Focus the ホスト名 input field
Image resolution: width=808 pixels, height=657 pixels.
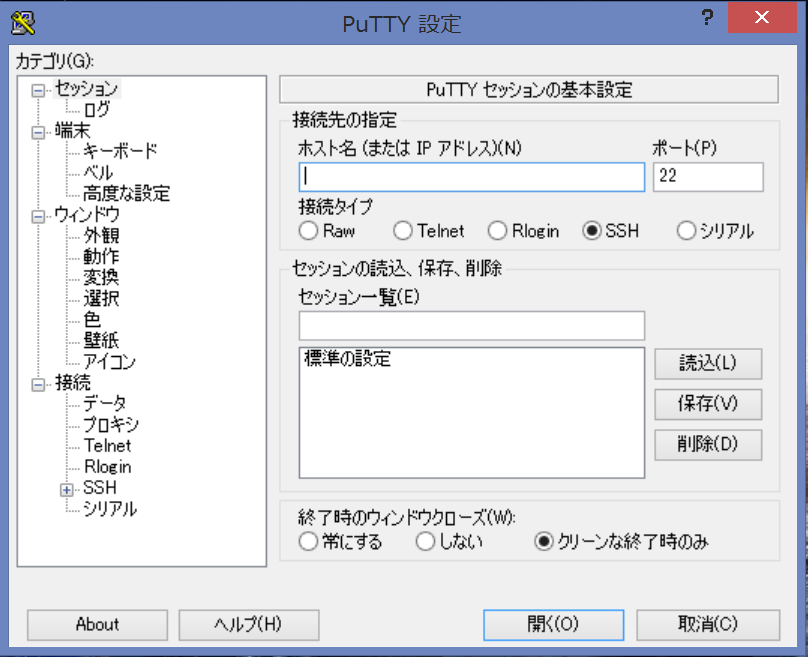pos(472,177)
